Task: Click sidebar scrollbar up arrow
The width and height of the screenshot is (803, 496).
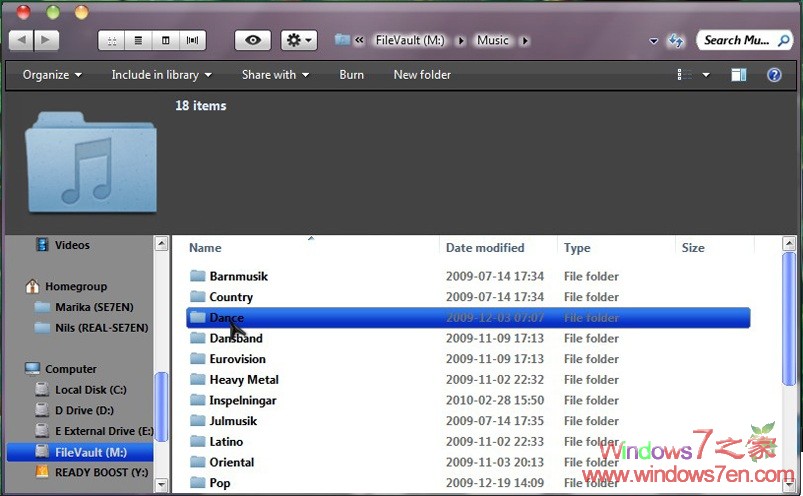Action: 161,244
